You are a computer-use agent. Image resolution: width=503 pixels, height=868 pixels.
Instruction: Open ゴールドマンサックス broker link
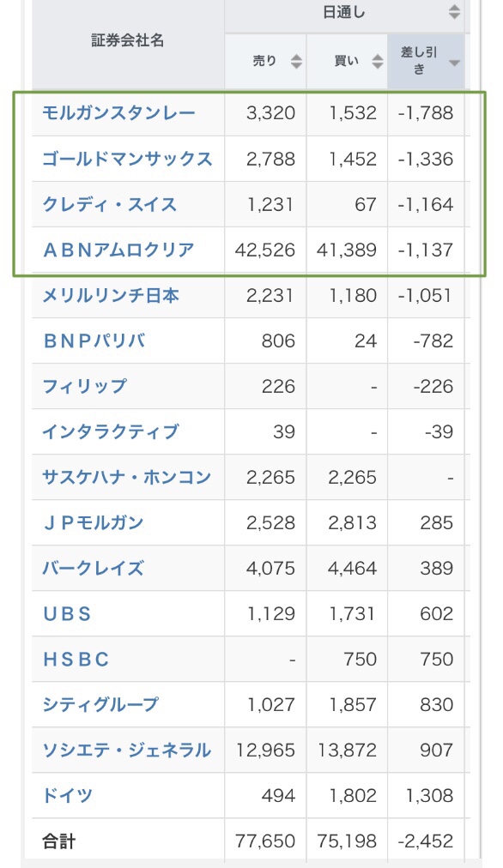127,159
